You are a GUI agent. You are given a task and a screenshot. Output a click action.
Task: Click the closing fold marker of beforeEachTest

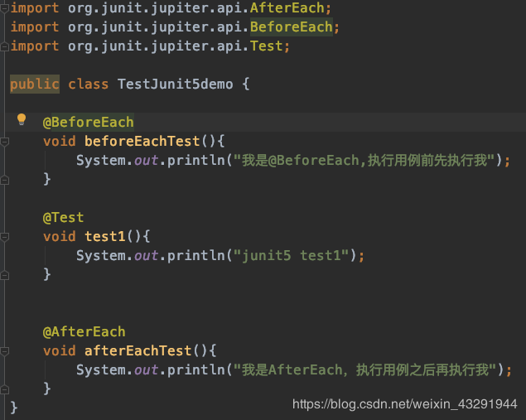tap(4, 180)
